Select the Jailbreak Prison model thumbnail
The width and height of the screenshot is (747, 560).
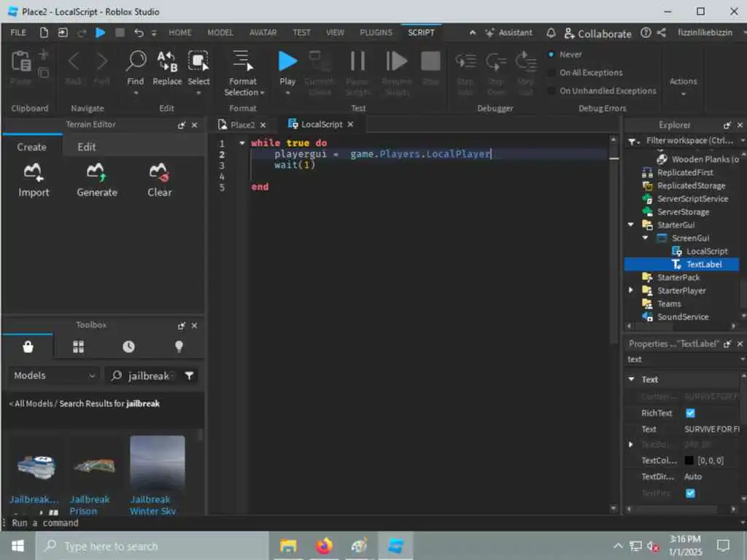(95, 466)
